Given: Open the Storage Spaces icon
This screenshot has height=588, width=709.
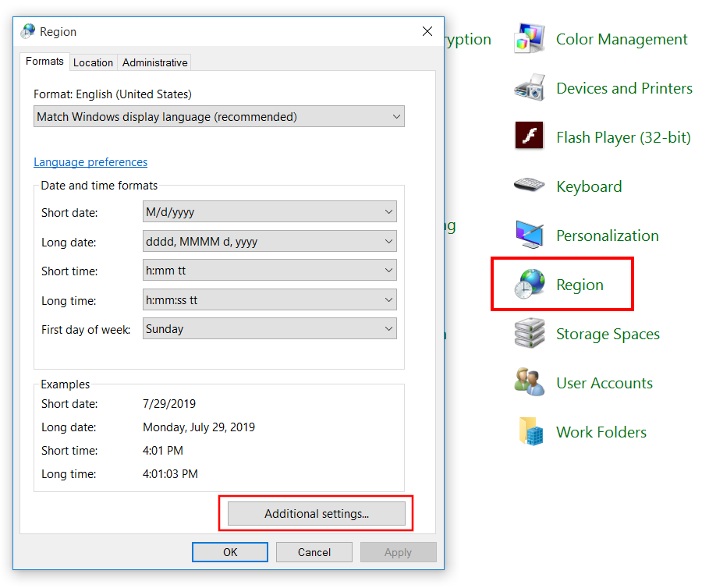Looking at the screenshot, I should (530, 334).
